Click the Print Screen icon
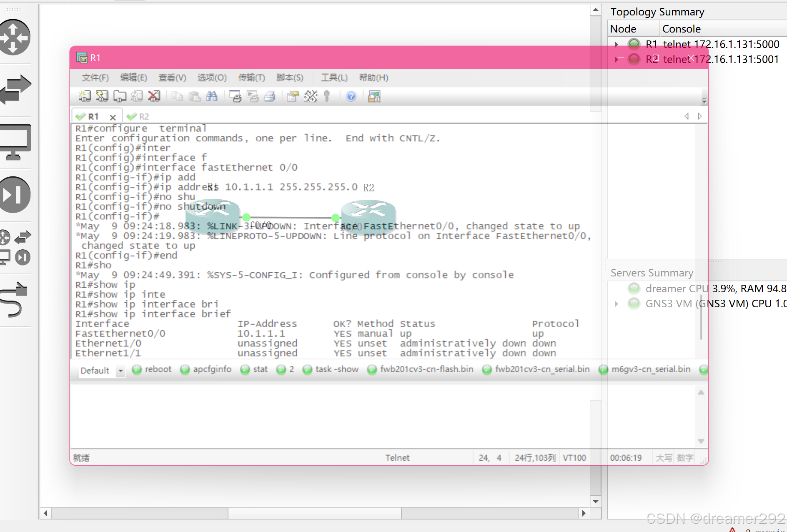 coord(236,97)
